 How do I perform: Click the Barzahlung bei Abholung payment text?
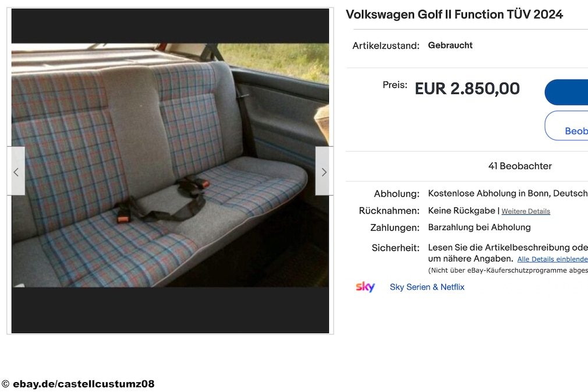pos(479,227)
